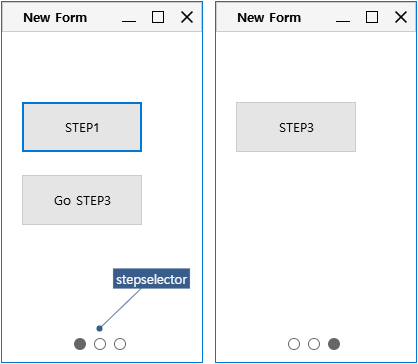The width and height of the screenshot is (418, 364).
Task: Click the New Form title above STEP1
Action: 55,17
